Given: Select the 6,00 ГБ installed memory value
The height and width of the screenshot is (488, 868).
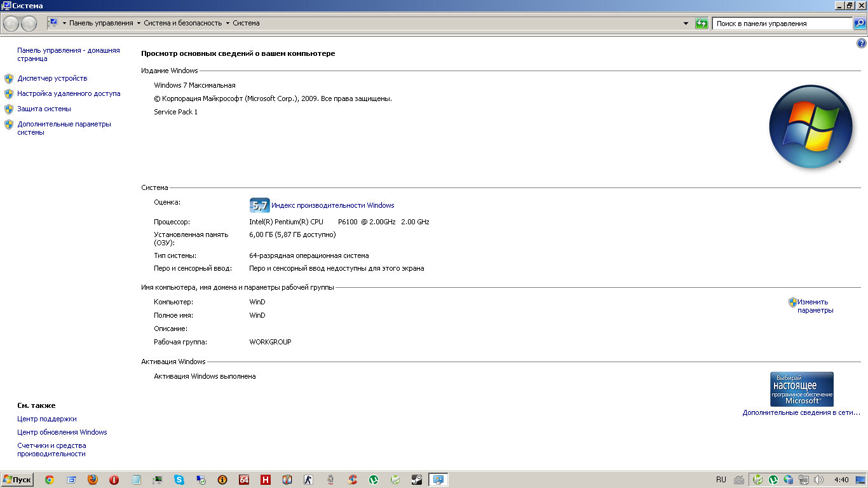Looking at the screenshot, I should [292, 235].
